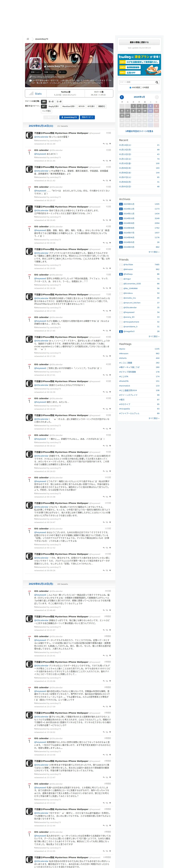Open the home icon in breadcrumb
The image size is (186, 868).
tap(28, 39)
